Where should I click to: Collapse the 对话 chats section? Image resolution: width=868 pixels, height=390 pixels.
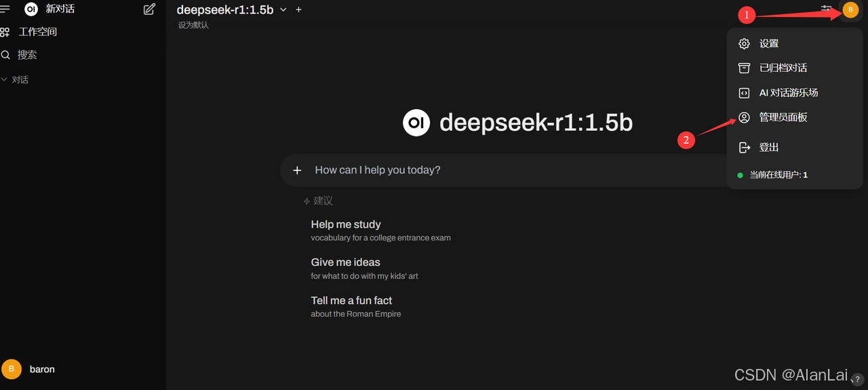pos(14,79)
